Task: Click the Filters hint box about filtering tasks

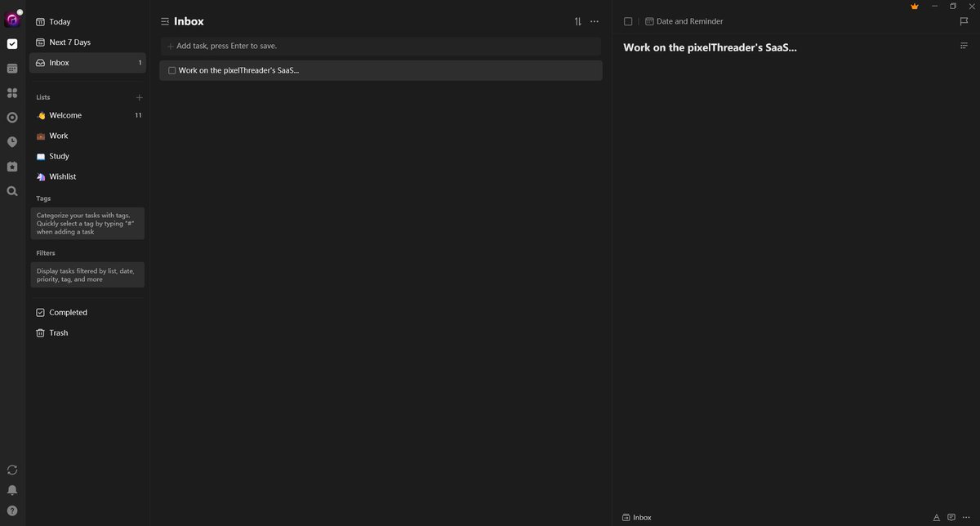Action: [87, 275]
